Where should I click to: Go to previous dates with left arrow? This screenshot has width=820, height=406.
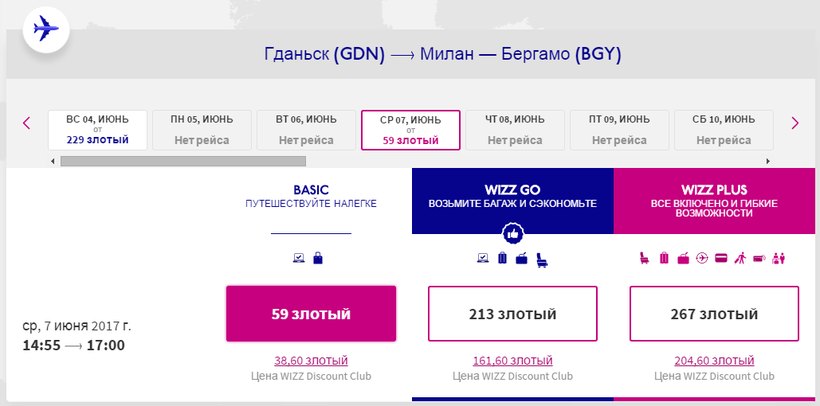tap(27, 124)
